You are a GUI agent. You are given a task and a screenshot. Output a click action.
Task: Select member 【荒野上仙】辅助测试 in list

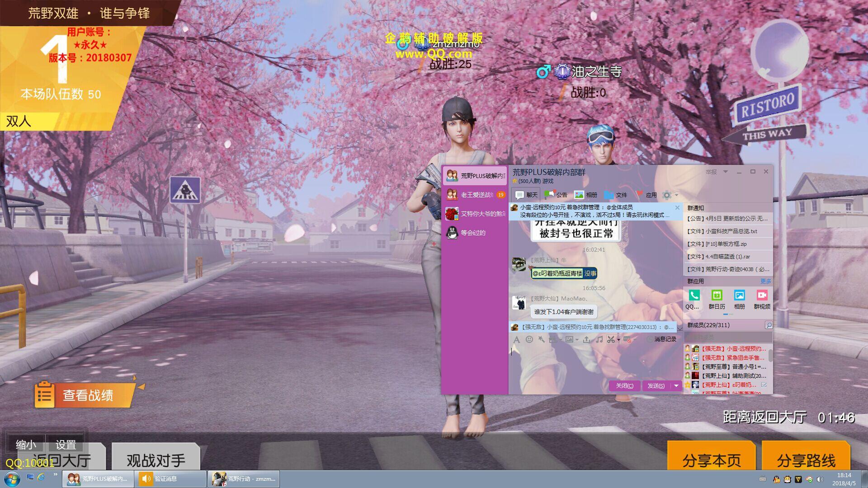pyautogui.click(x=726, y=375)
